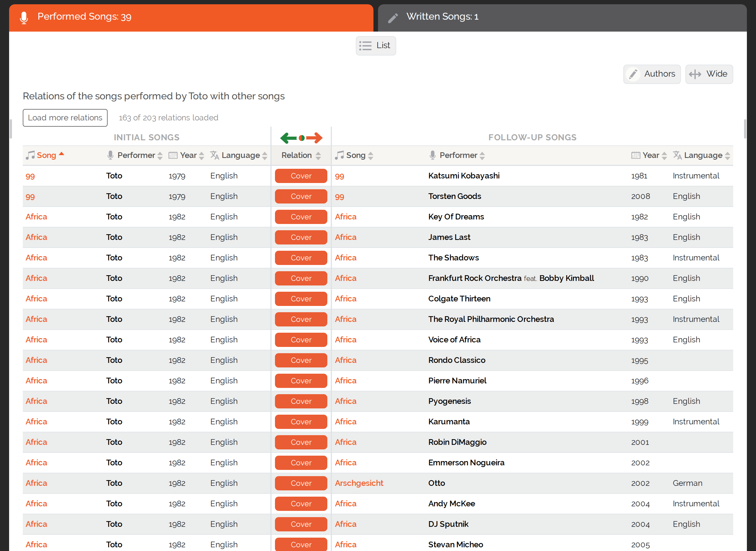Sort follow-up songs by Language
Image resolution: width=756 pixels, height=551 pixels.
(x=707, y=155)
